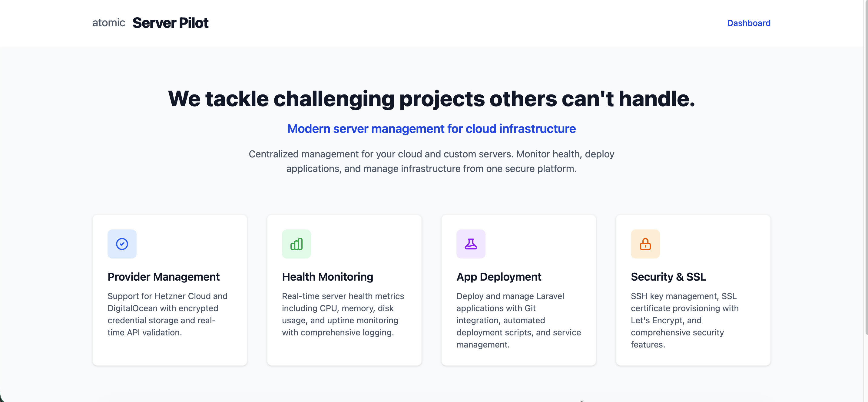Click the Provider Management checkmark circle icon

(x=122, y=244)
